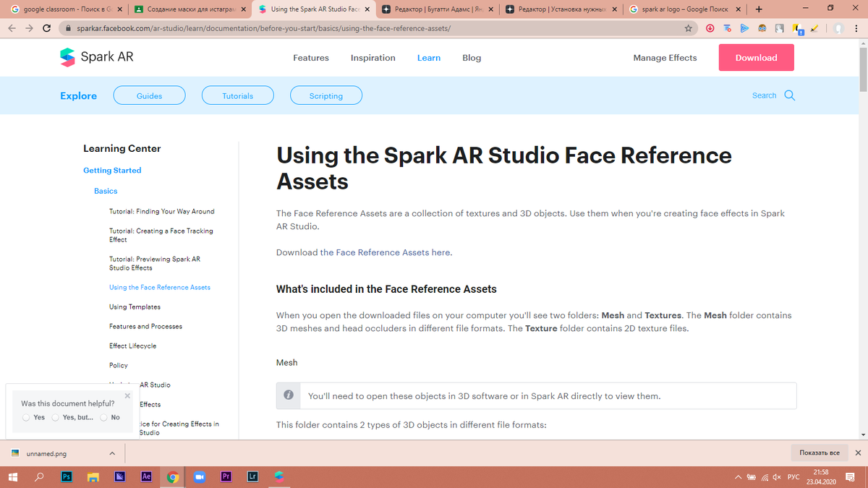This screenshot has width=868, height=488.
Task: Open Spark AR Studio from the taskbar
Action: [278, 476]
